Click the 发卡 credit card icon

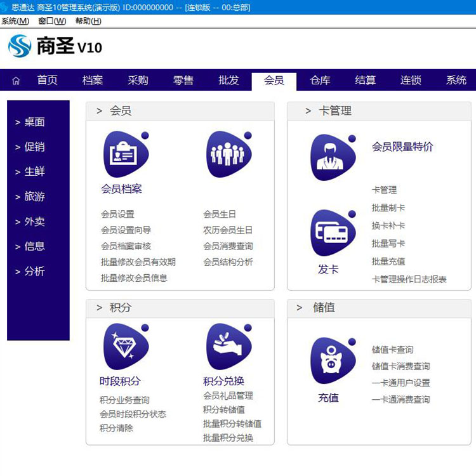point(333,232)
